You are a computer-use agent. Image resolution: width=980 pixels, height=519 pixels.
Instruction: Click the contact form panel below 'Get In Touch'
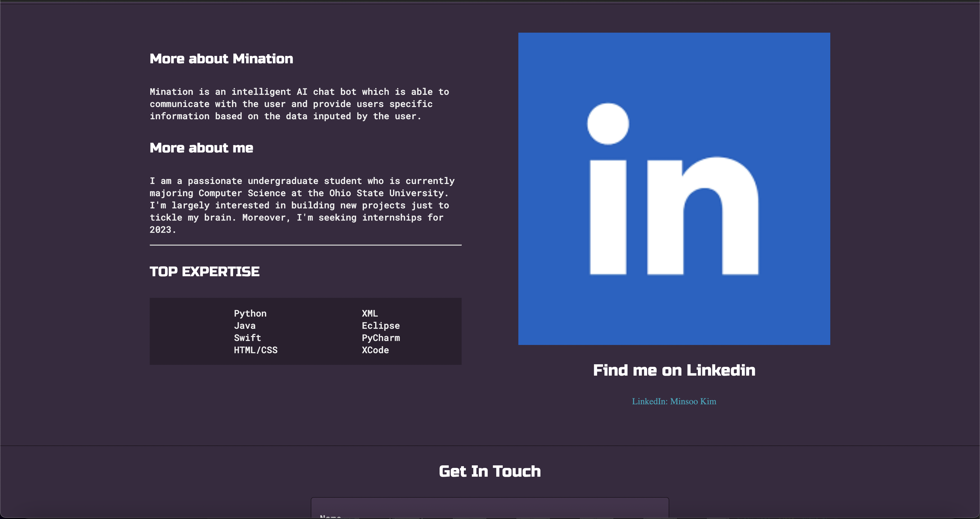(x=490, y=506)
